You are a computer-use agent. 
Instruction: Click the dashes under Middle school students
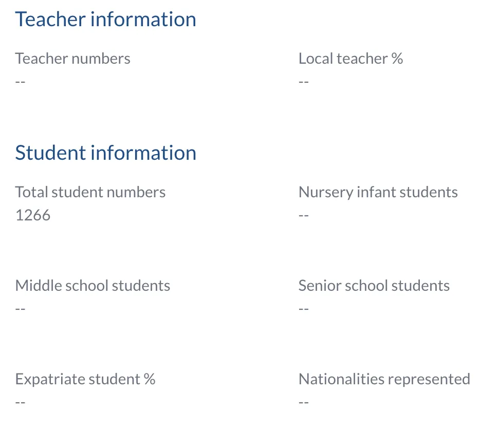(20, 308)
